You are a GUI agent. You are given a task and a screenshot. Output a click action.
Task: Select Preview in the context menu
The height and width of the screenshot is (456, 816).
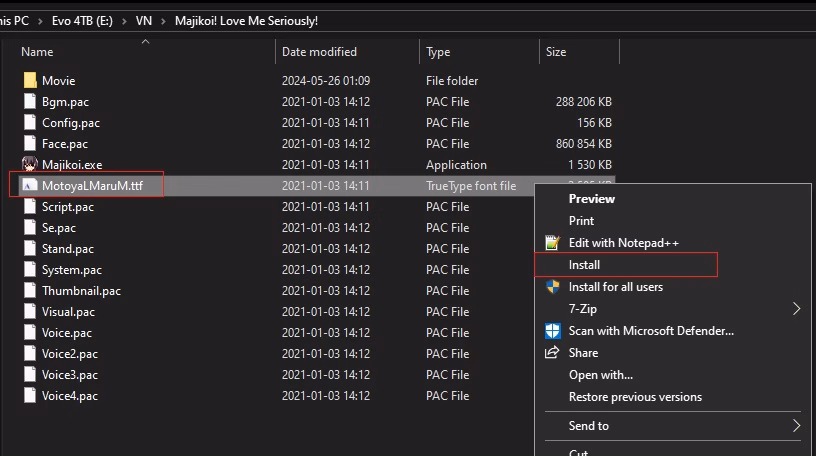[x=592, y=199]
